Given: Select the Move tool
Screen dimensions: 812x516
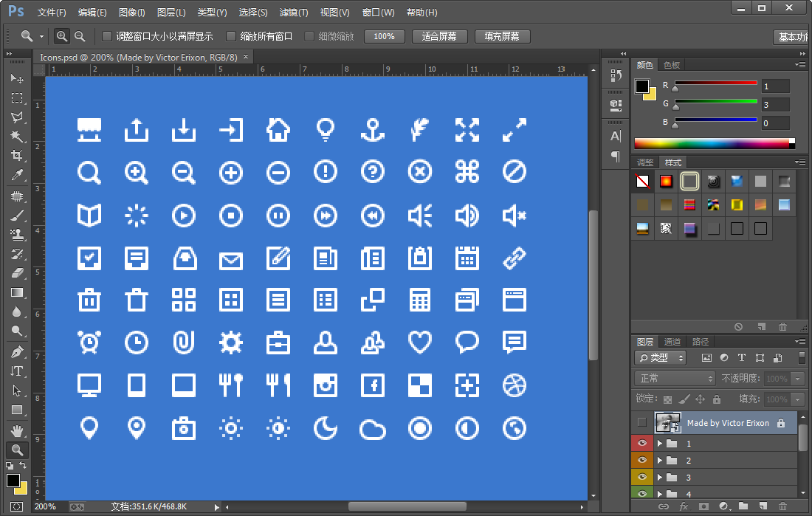Looking at the screenshot, I should [16, 78].
